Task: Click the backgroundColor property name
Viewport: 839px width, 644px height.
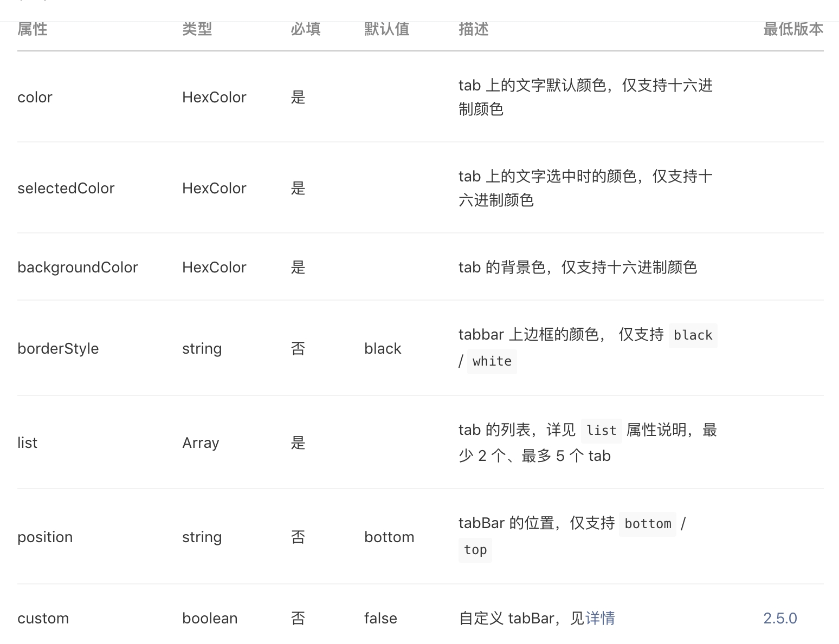Action: [x=78, y=267]
